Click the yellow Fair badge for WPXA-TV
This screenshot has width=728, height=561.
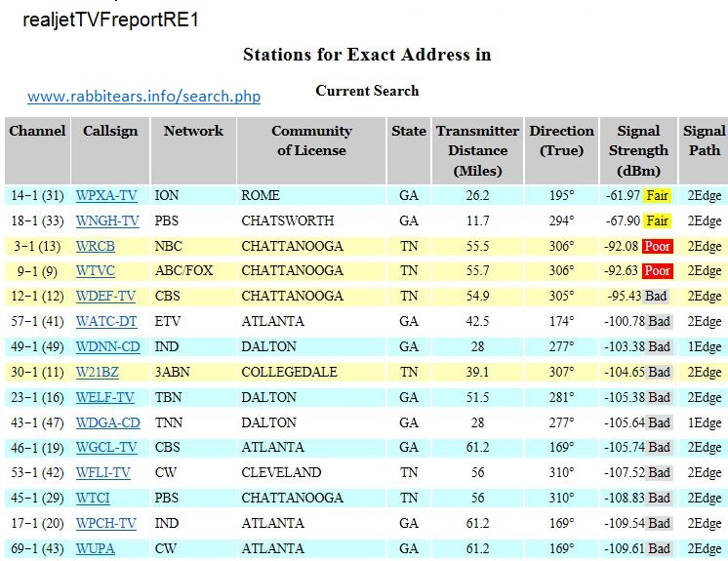tap(658, 196)
